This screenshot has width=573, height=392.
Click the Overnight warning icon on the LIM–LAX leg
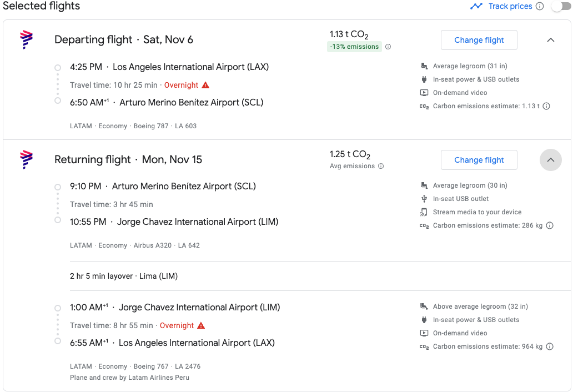pyautogui.click(x=201, y=325)
